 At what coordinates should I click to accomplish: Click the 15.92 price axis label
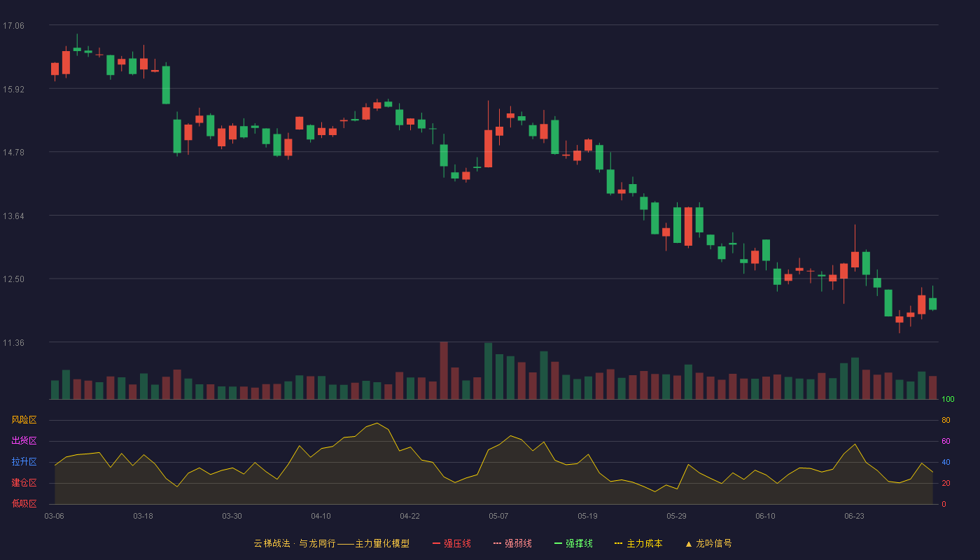[x=13, y=89]
